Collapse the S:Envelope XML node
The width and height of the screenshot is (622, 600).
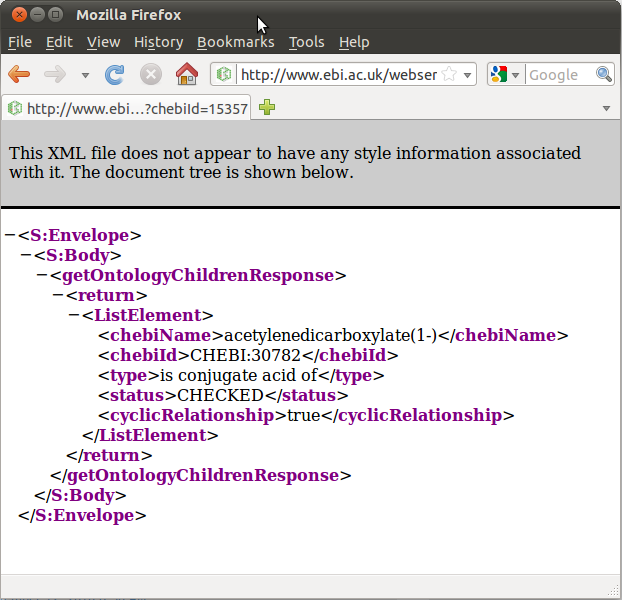10,236
